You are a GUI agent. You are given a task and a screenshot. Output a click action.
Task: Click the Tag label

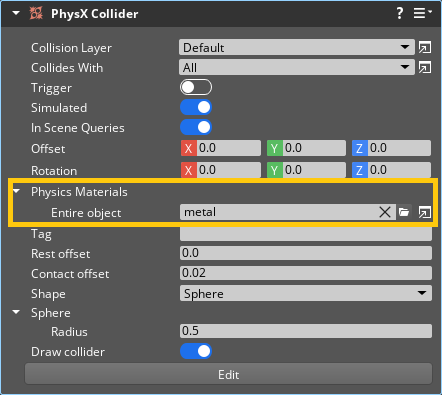[x=41, y=234]
